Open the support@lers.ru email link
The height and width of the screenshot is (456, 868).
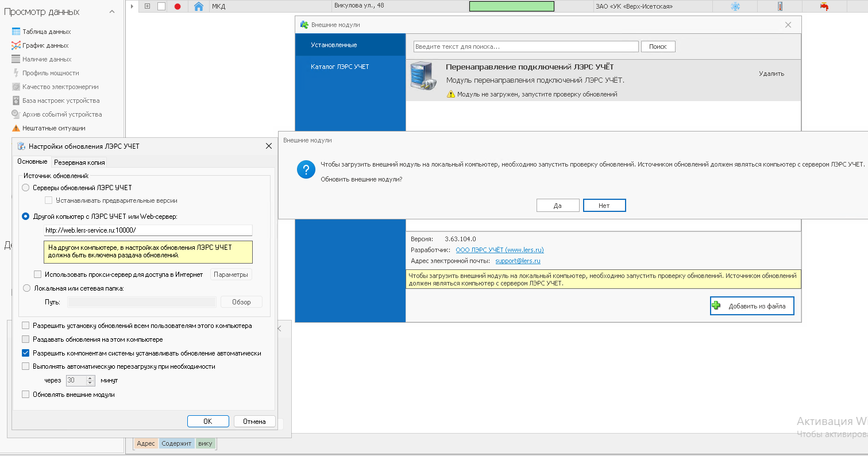click(x=518, y=261)
